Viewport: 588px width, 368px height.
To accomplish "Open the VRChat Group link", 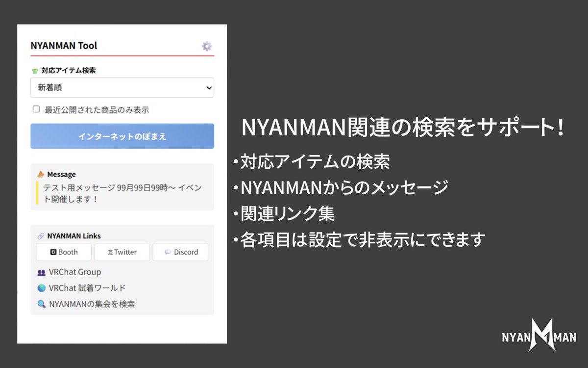I will click(x=75, y=272).
